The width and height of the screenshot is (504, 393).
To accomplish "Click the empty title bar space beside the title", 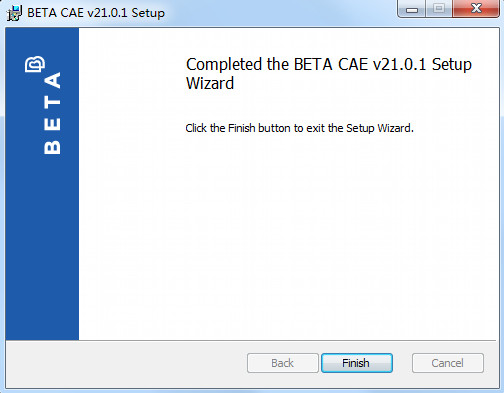I will [x=280, y=13].
